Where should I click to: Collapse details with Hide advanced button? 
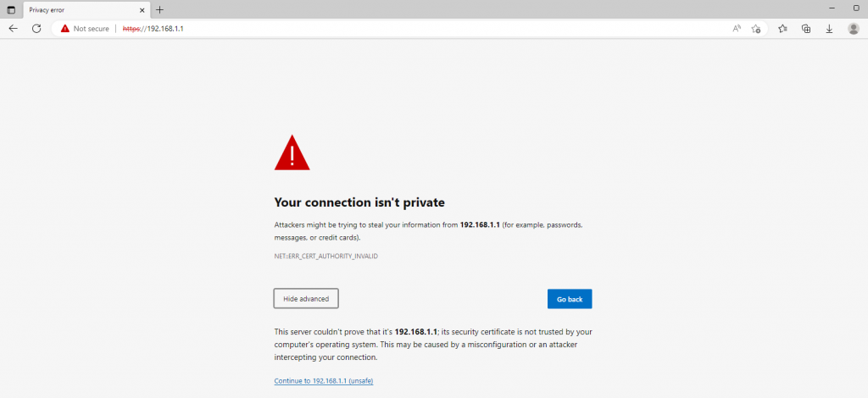[x=306, y=298]
